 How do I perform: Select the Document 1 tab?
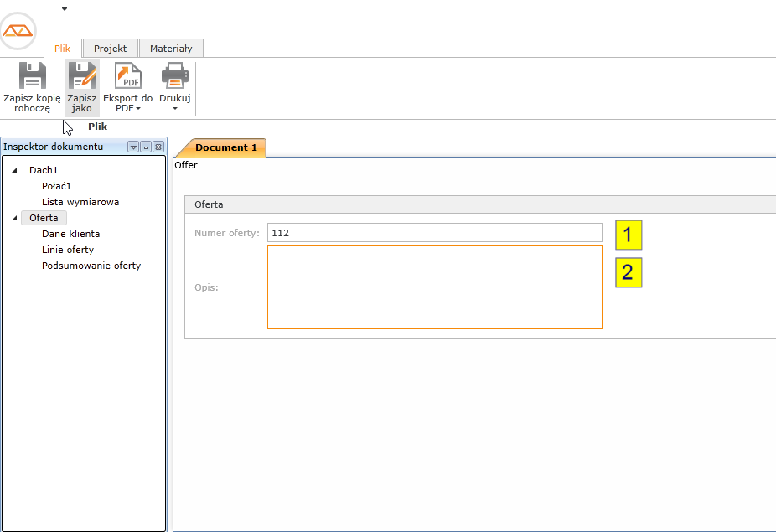(225, 147)
